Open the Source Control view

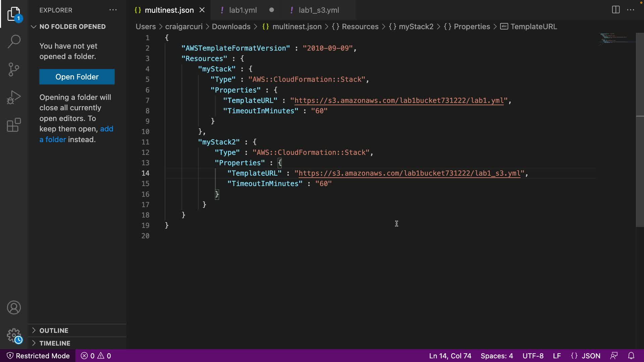tap(14, 69)
